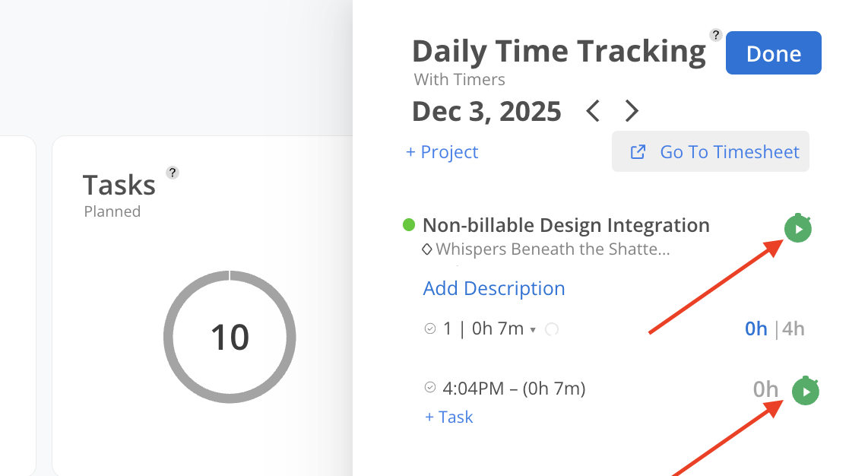
Task: Click the Tasks donut chart showing 10
Action: (230, 337)
